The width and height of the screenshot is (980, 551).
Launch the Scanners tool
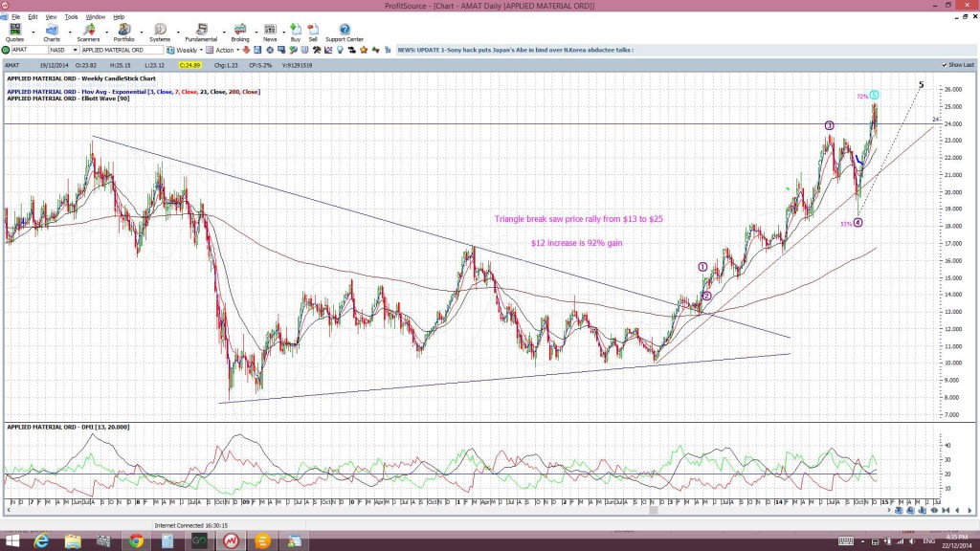coord(88,33)
